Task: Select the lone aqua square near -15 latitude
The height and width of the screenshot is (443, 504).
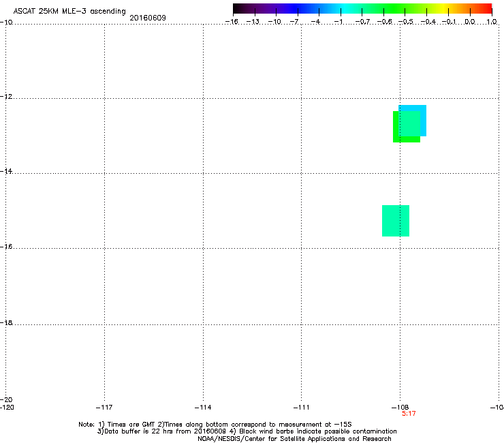Action: point(396,221)
